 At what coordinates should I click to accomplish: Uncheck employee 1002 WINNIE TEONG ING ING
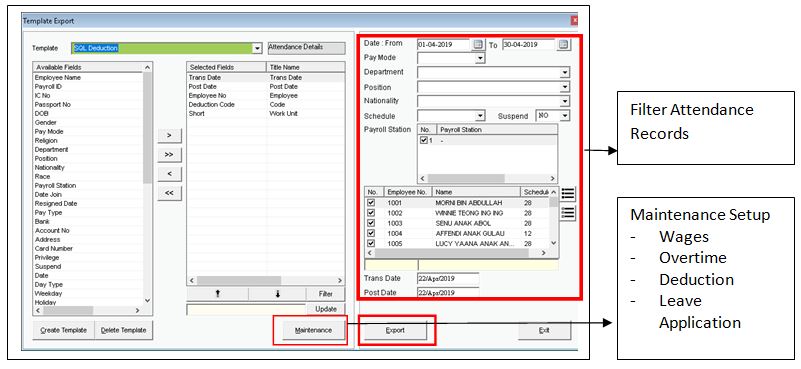point(371,213)
